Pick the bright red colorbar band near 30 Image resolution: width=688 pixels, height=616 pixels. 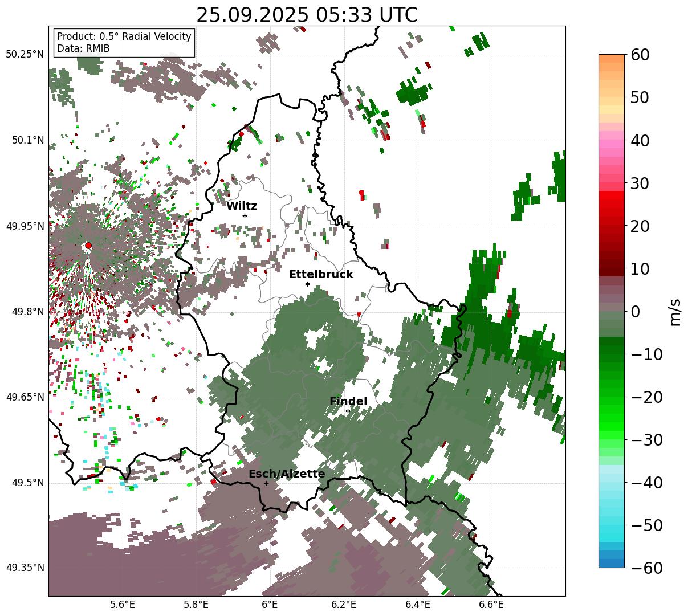pyautogui.click(x=612, y=195)
